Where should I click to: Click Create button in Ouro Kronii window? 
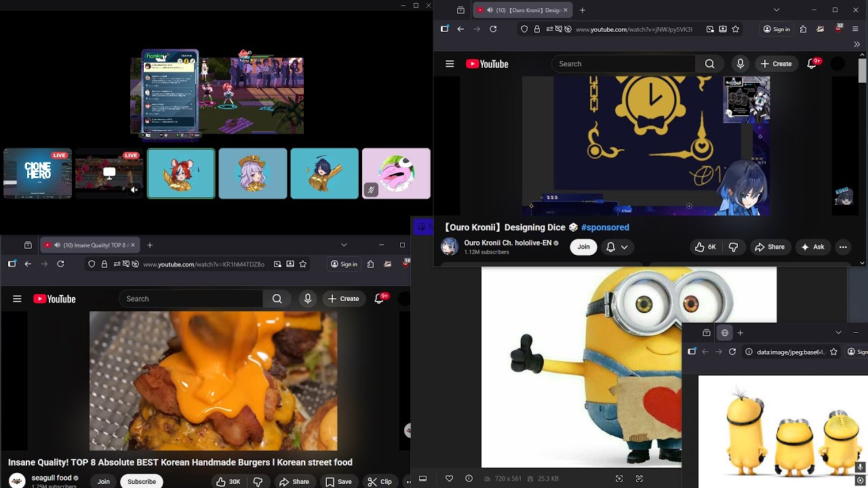click(776, 64)
